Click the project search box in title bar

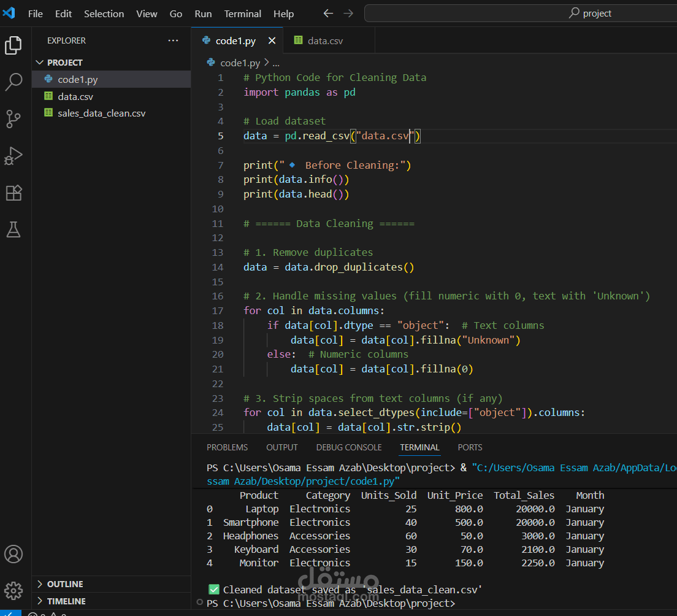point(520,13)
